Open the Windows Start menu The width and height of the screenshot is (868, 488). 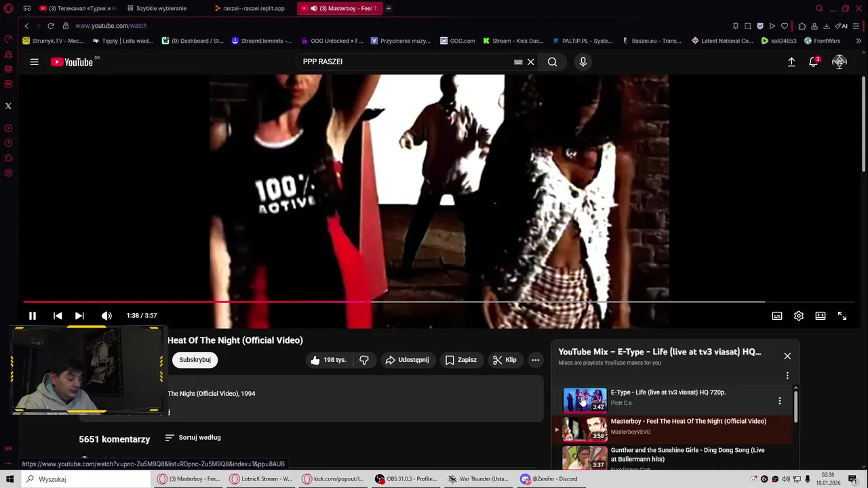(x=9, y=479)
